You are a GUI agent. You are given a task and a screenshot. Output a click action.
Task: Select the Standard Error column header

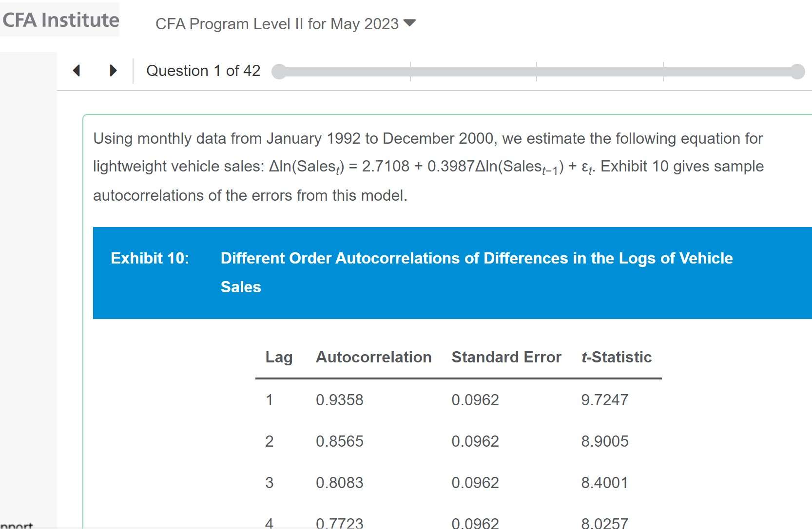click(506, 357)
